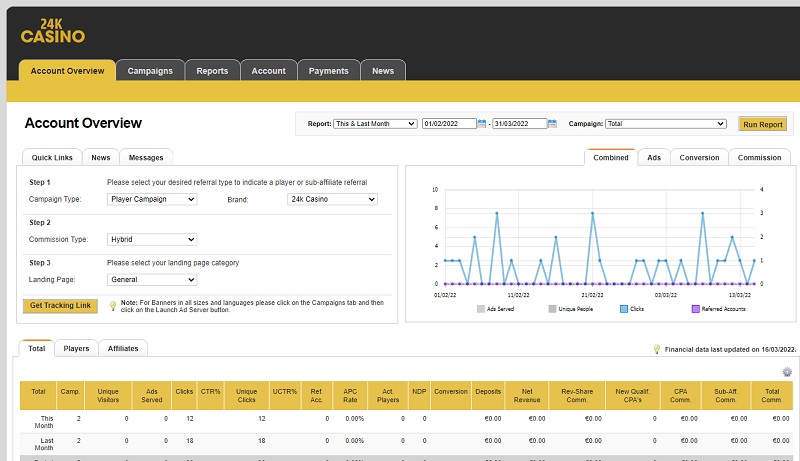
Task: Toggle Ads Served legend swatch
Action: 481,309
